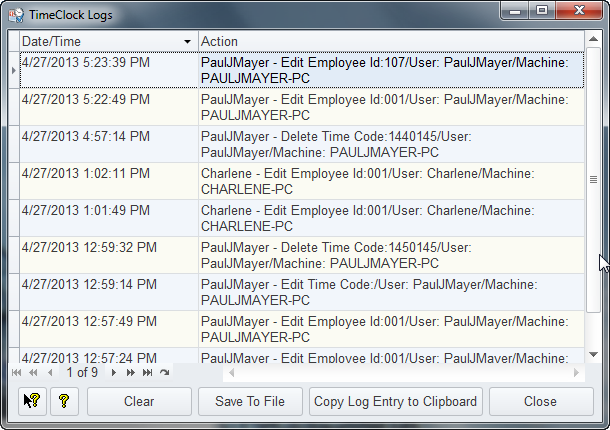This screenshot has height=430, width=610.
Task: Click the Action column header
Action: (x=390, y=42)
